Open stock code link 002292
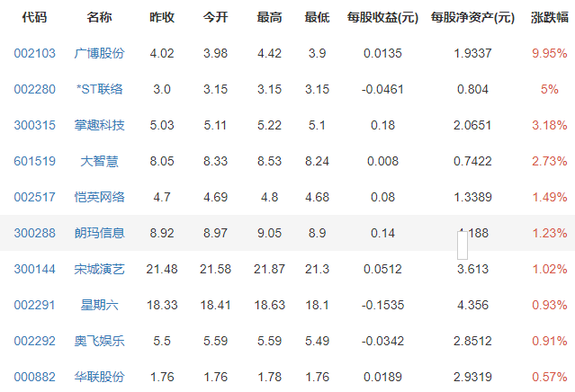Viewport: 575px width, 392px height. 34,341
